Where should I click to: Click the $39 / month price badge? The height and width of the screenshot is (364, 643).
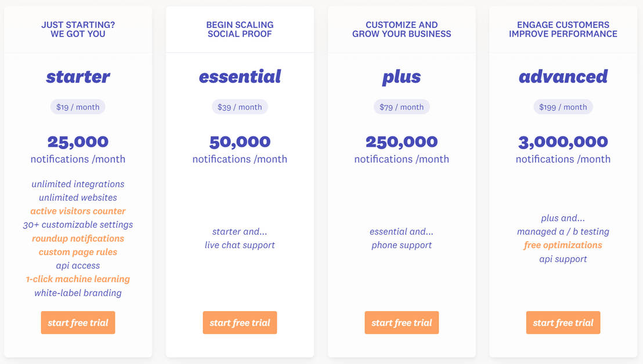click(240, 107)
